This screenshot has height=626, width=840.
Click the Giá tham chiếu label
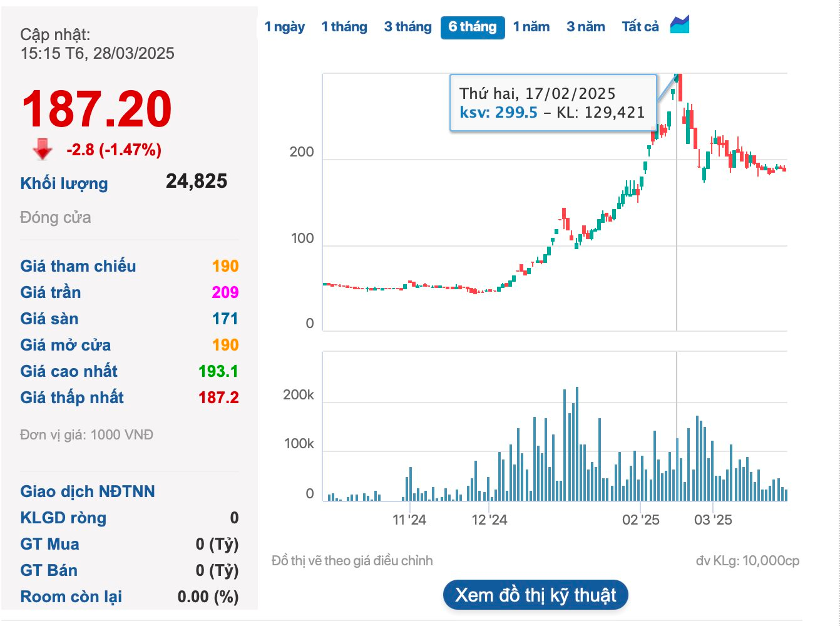click(78, 266)
